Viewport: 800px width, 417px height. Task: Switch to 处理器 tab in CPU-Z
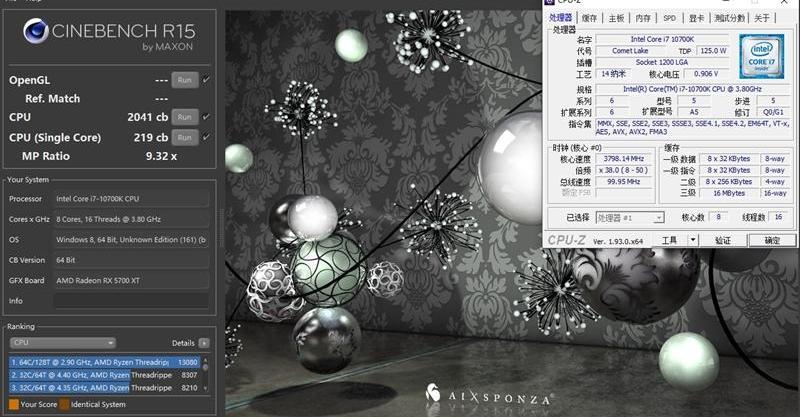tap(561, 18)
